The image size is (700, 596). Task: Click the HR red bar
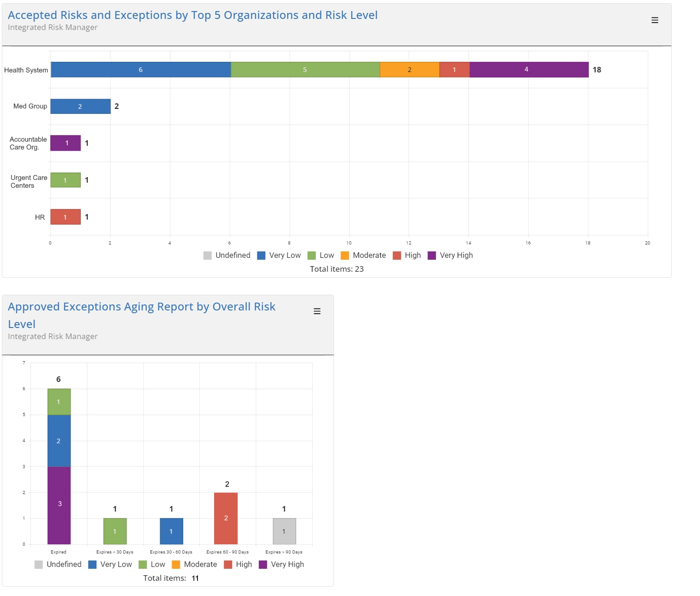[x=66, y=217]
